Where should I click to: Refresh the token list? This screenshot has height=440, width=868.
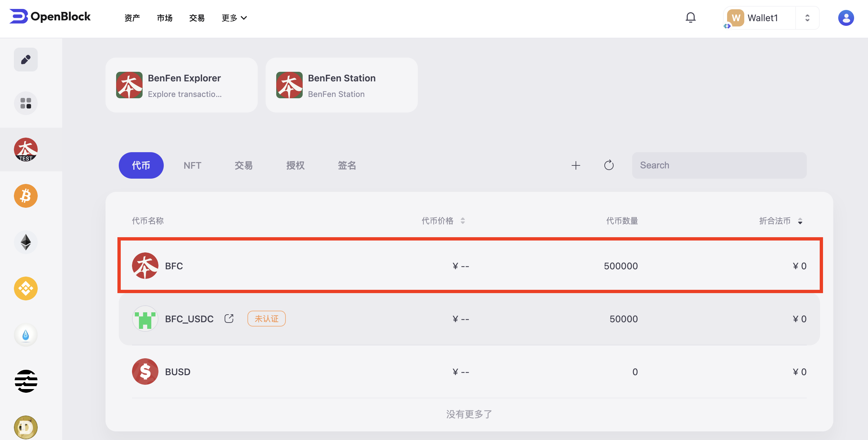click(x=609, y=165)
